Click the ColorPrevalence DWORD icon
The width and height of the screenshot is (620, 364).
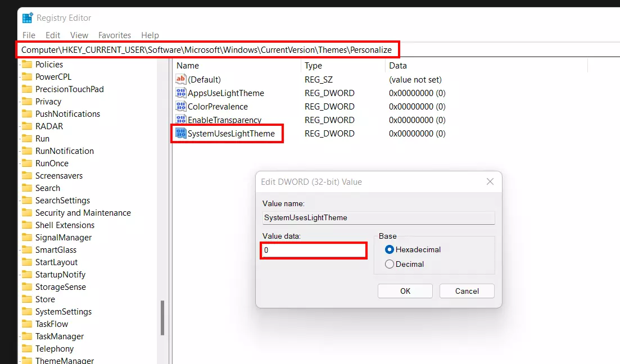(180, 106)
